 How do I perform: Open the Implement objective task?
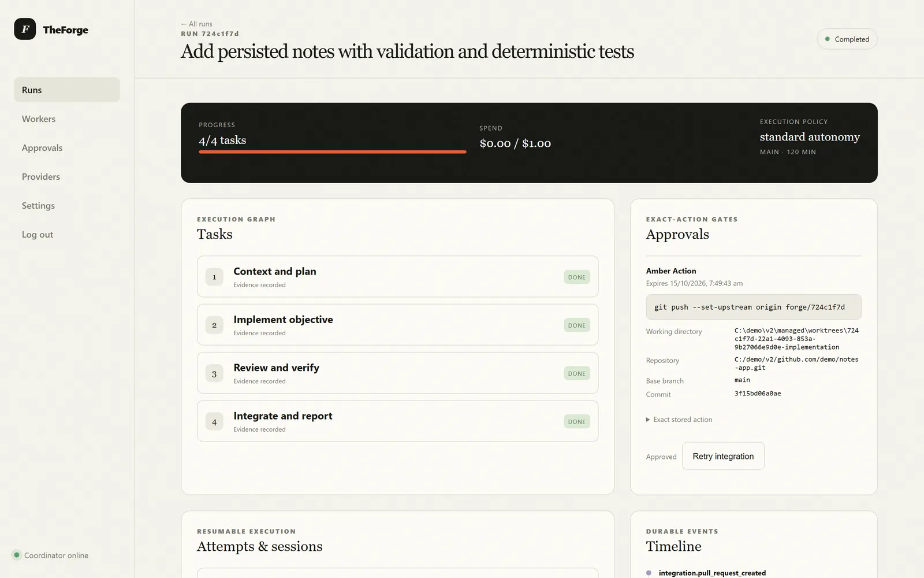(397, 325)
